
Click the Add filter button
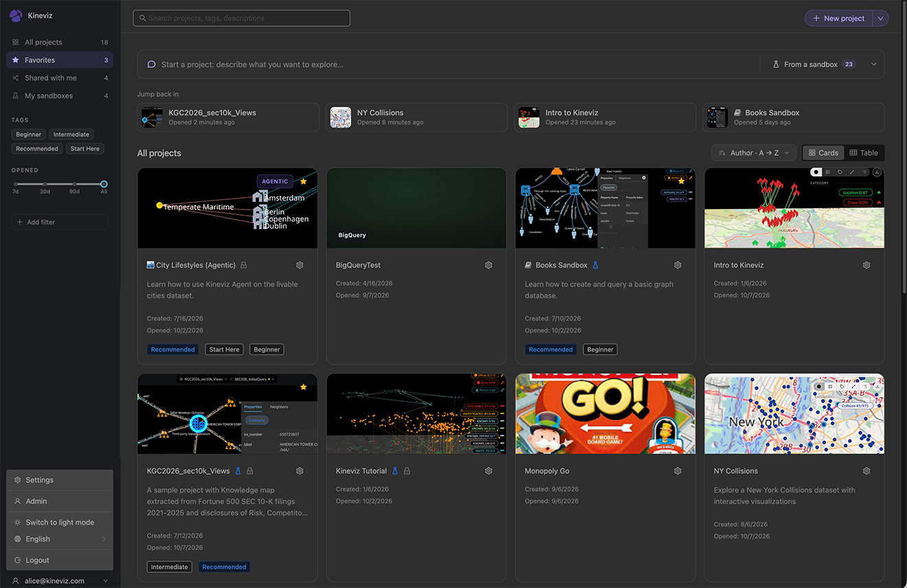pos(60,222)
